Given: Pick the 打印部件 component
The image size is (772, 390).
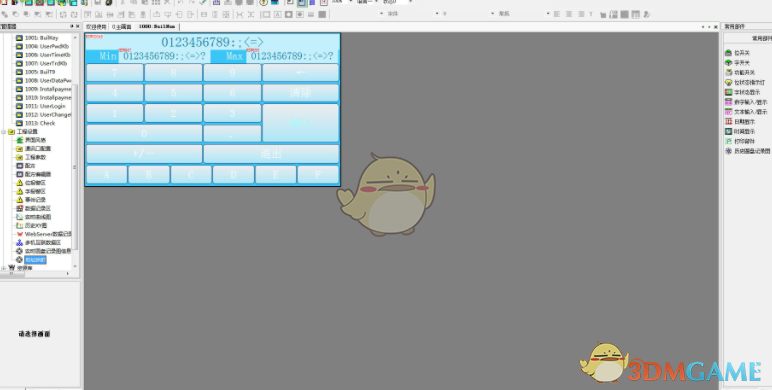Looking at the screenshot, I should (x=740, y=141).
